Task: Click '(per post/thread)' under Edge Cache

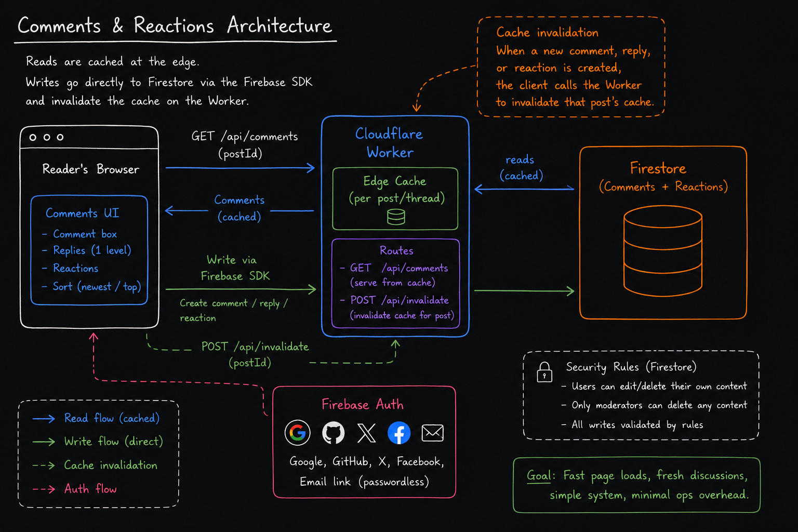Action: (396, 198)
